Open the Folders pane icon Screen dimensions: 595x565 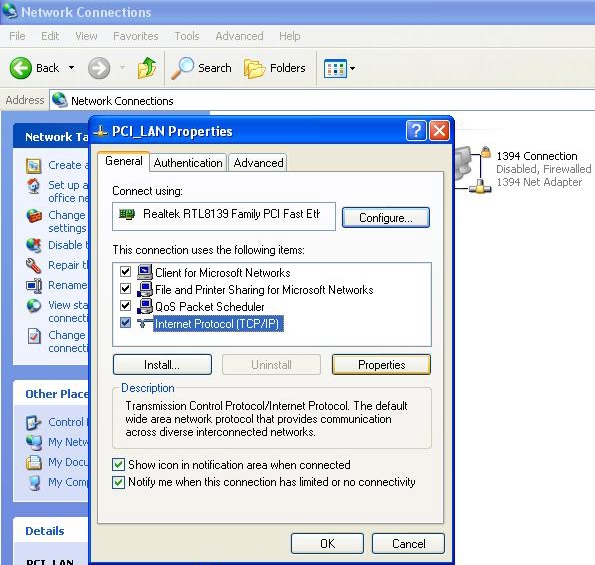click(x=254, y=69)
